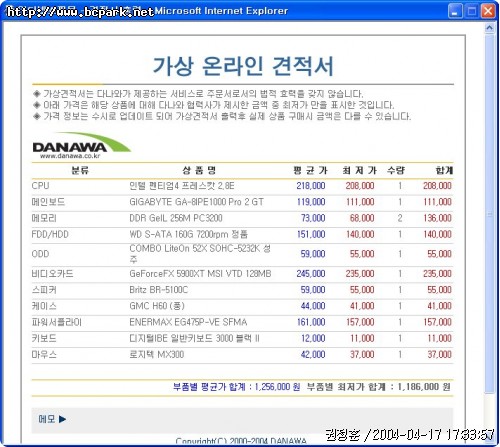The width and height of the screenshot is (500, 447).
Task: Click lowest price 140,000 for HDD
Action: 360,234
